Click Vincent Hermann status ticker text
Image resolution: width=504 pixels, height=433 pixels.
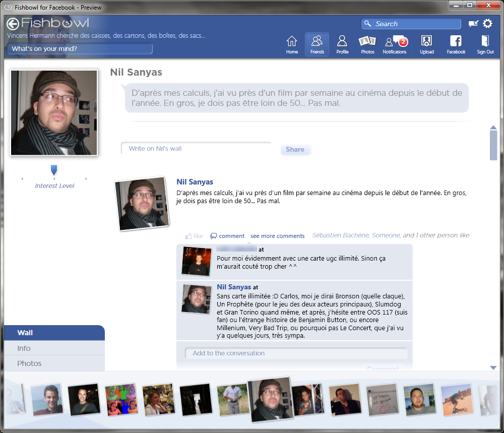106,36
